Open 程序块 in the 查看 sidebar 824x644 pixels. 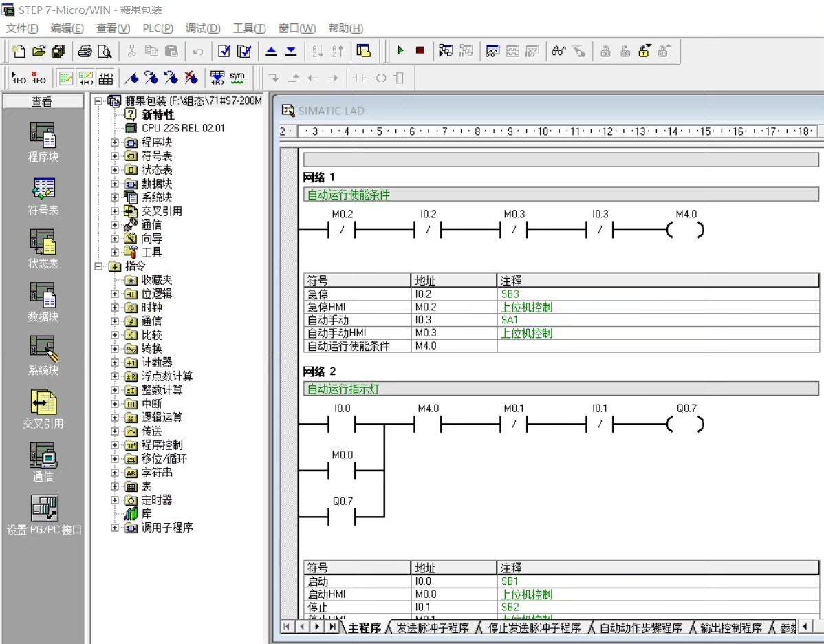point(43,142)
